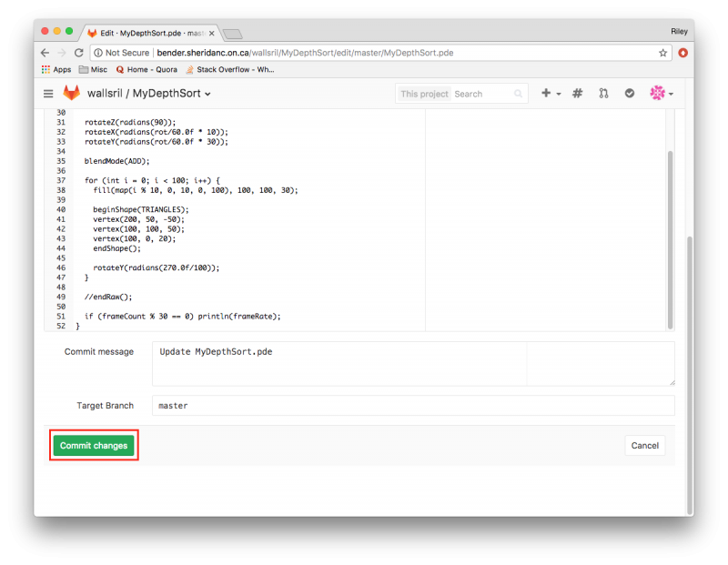Open the GitLab hamburger sidebar menu
The image size is (728, 565).
pos(48,94)
